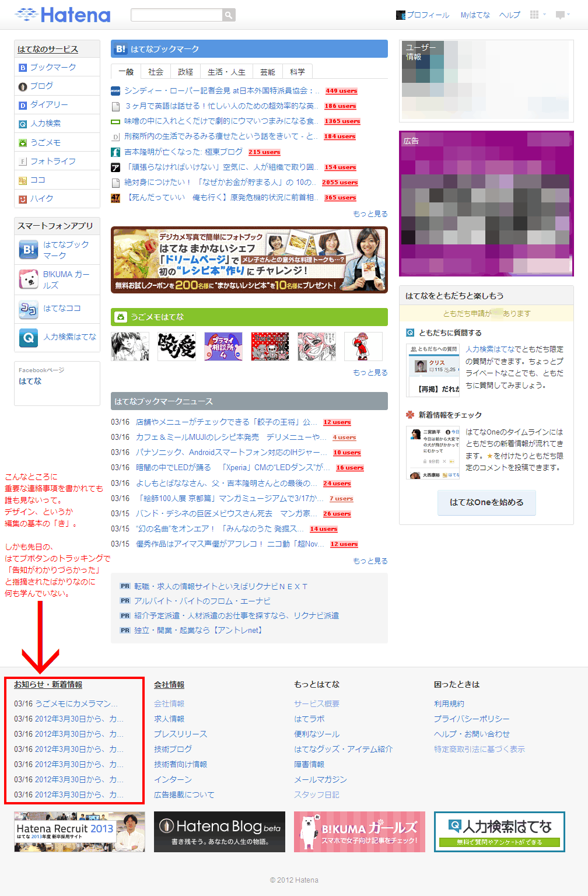Open the アントレnet PR link

(199, 630)
